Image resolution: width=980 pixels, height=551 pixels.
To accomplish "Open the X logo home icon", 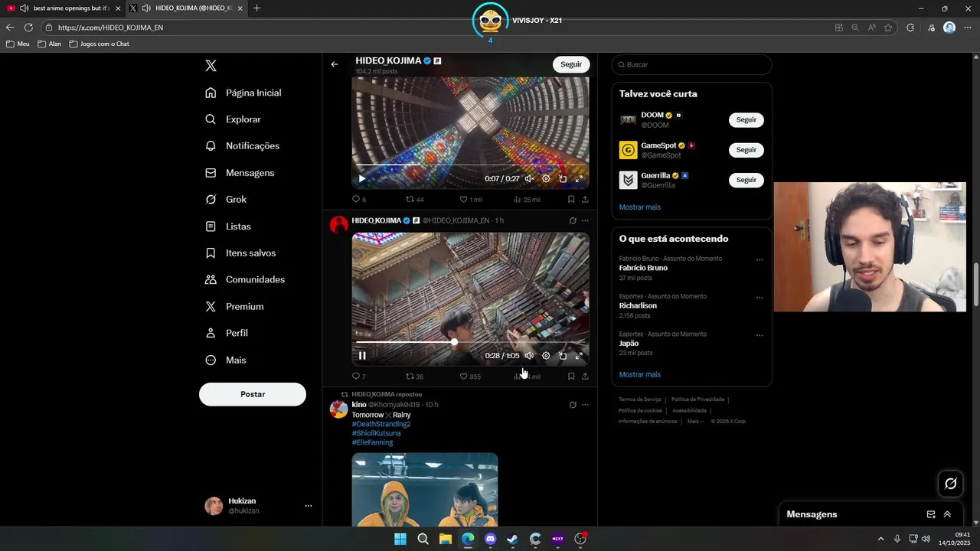I will point(211,66).
